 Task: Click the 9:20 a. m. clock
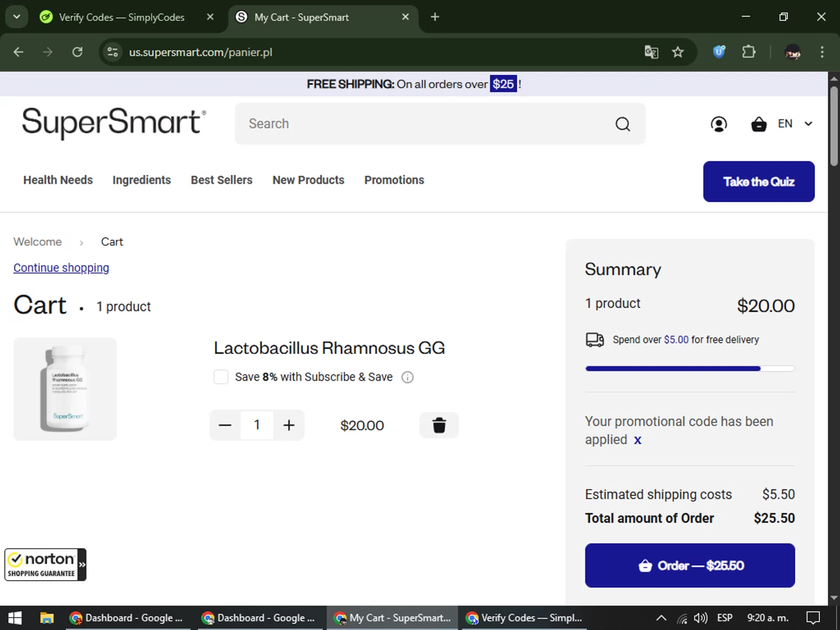(x=768, y=618)
